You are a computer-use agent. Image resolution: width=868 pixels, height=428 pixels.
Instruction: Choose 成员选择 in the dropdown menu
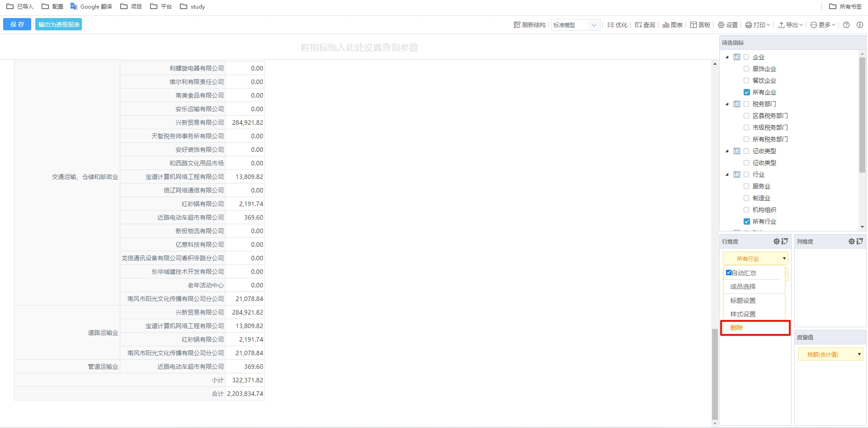click(x=743, y=287)
